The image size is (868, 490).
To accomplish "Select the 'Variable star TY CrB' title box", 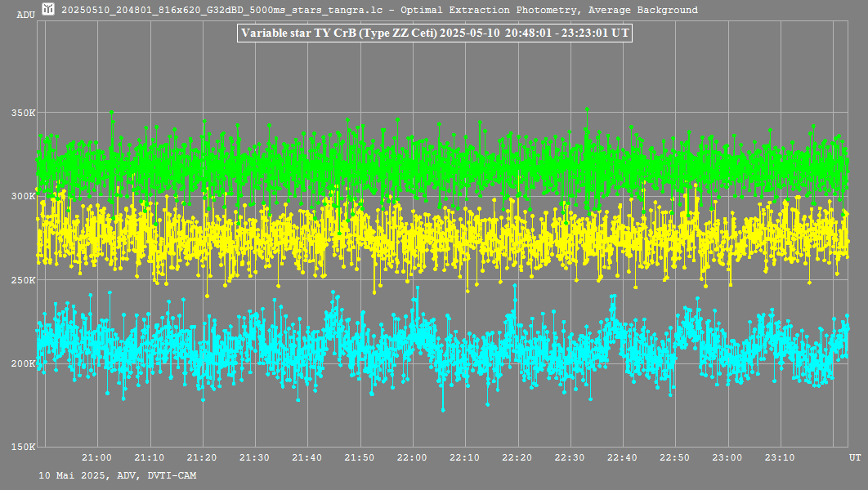I will (434, 33).
